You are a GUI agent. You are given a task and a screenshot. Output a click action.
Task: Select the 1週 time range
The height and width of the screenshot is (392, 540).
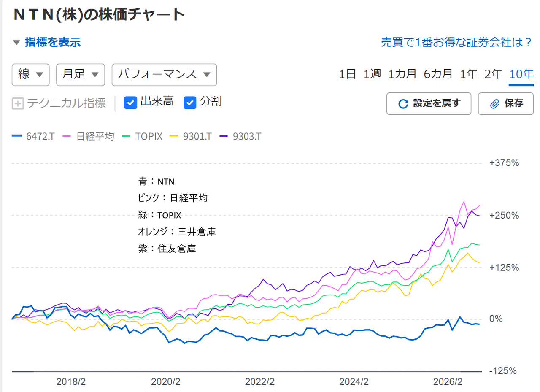373,74
